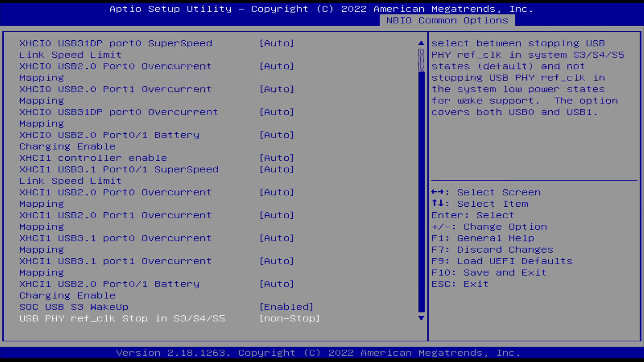Open the XHCI1 USB2.0 Port0 Overcurrent Mapping value
This screenshot has height=362, width=644.
[277, 192]
